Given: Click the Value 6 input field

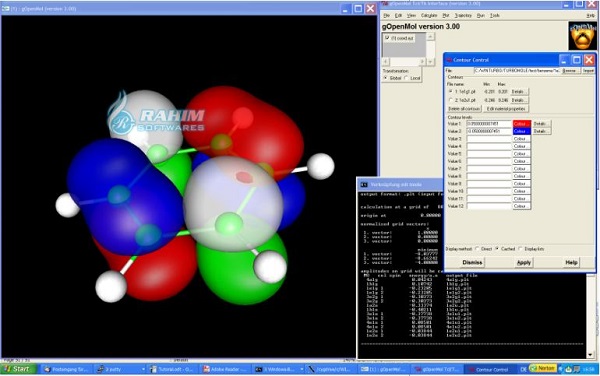Looking at the screenshot, I should point(489,161).
